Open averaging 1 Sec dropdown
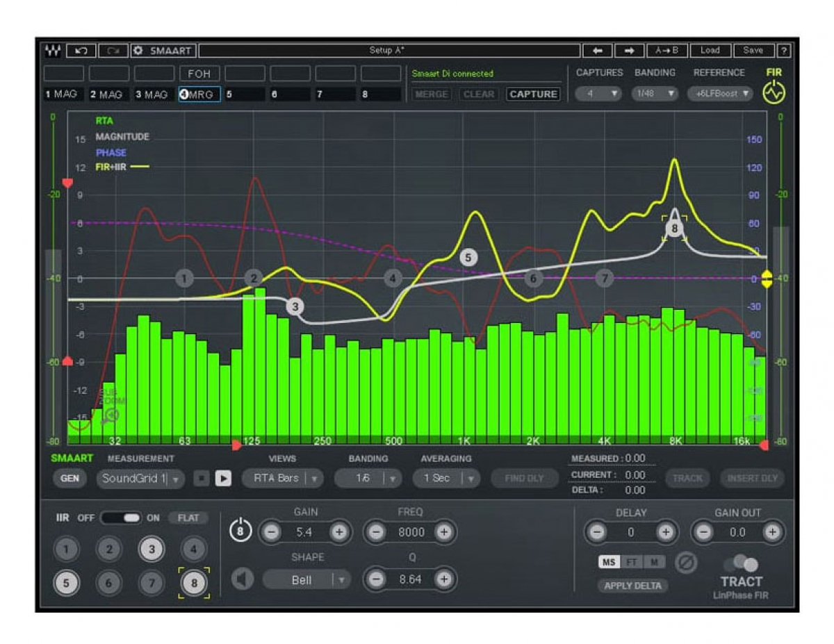 pos(446,478)
